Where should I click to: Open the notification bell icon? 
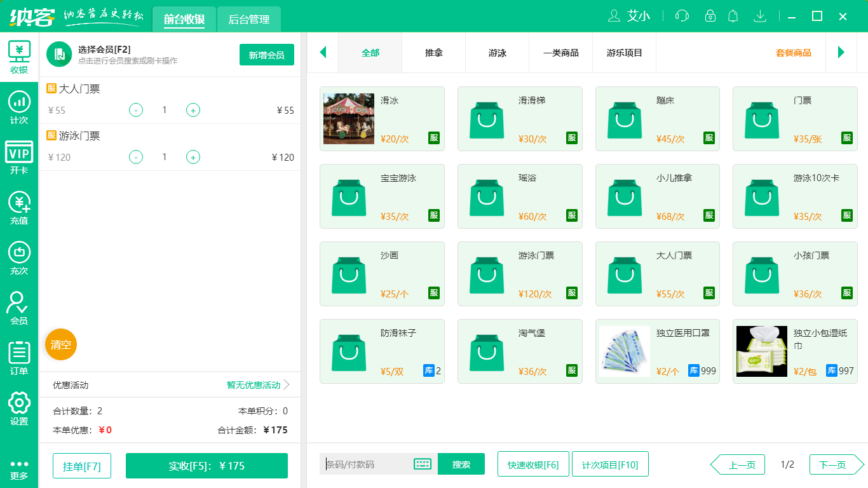(x=733, y=16)
